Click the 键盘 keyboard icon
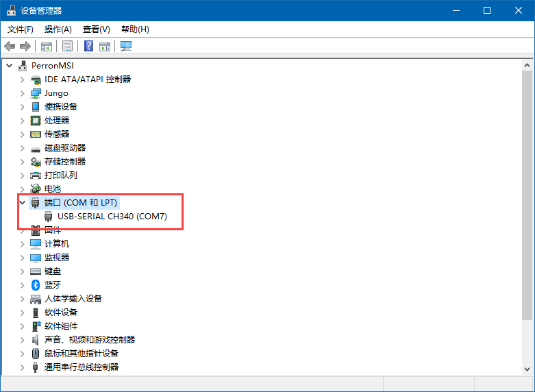This screenshot has width=535, height=392. click(x=36, y=271)
